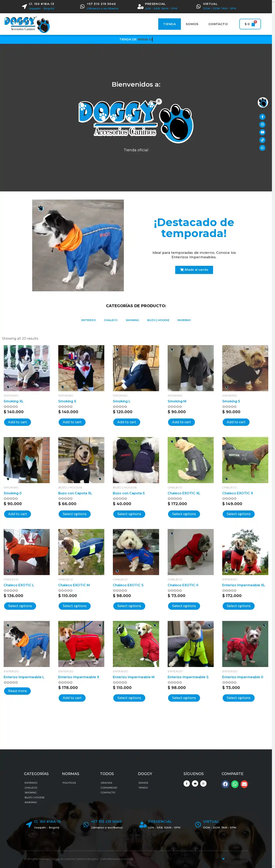This screenshot has height=868, width=275.
Task: Open the WhatsApp icon in the side social bar
Action: 262,148
